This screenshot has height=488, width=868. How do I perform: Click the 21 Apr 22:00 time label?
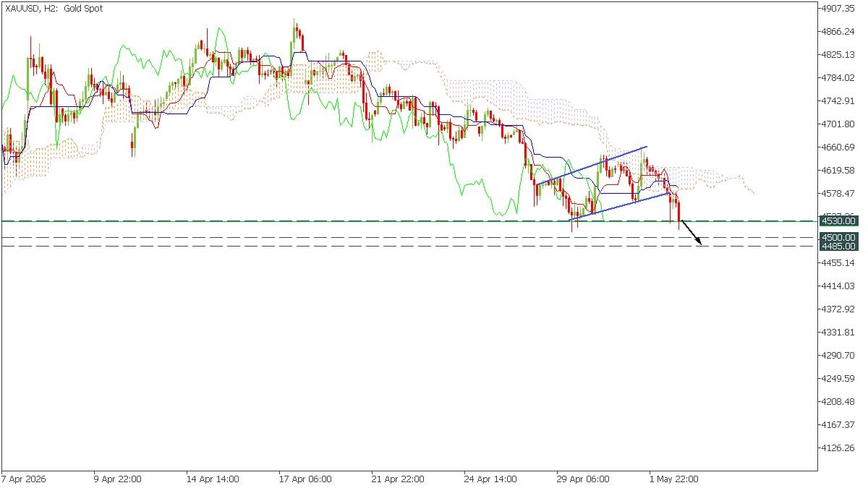point(397,479)
